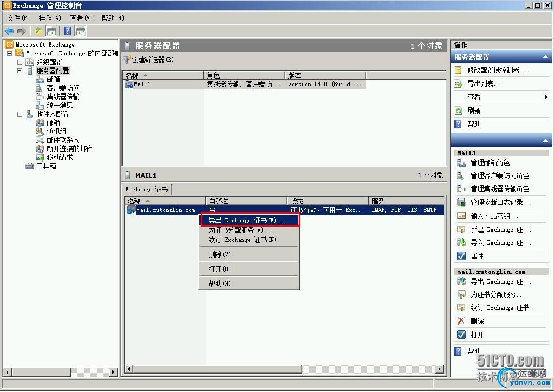Click 新建 Exchange 证书 action
The width and height of the screenshot is (554, 392).
[501, 229]
